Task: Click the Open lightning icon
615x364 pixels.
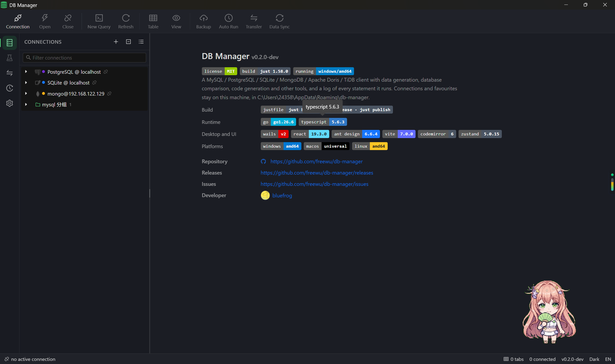Action: pos(45,21)
